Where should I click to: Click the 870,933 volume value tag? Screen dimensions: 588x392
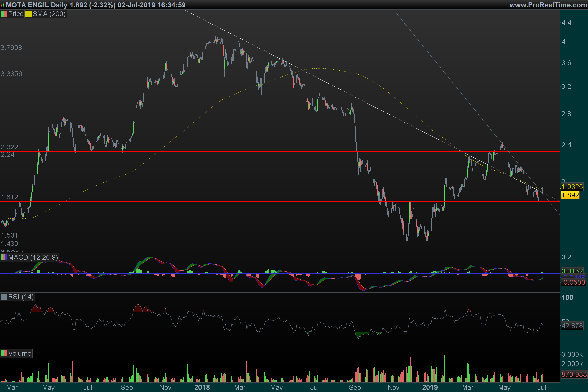coord(574,375)
